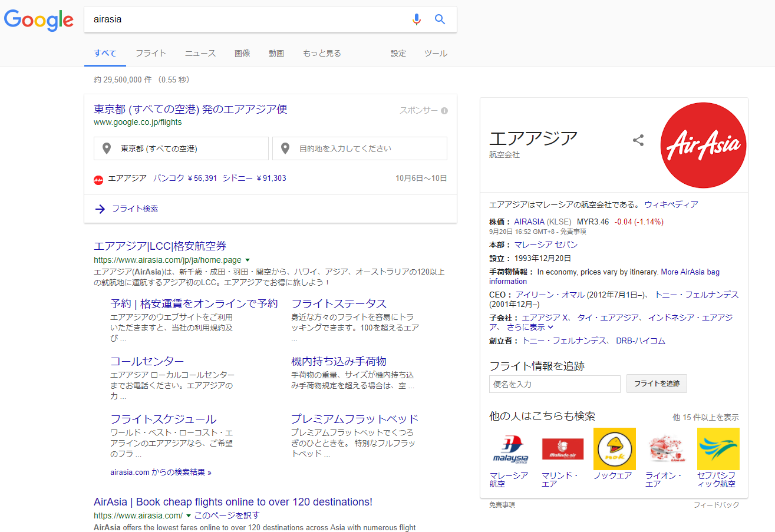
Task: Open コールセンター sitelink
Action: pos(147,362)
